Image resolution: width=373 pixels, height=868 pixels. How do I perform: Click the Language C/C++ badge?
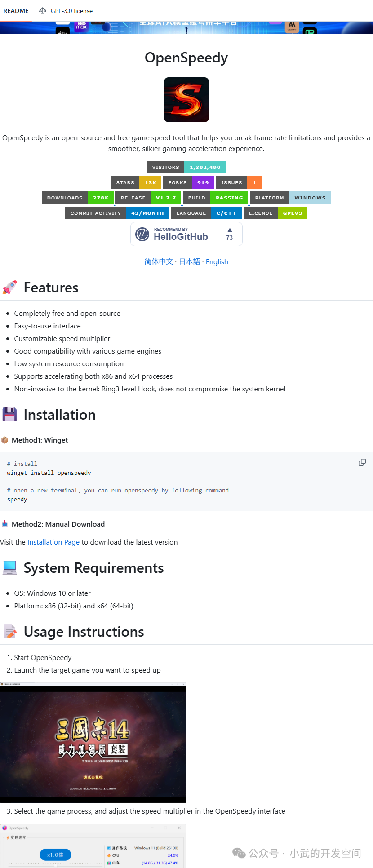pos(206,213)
